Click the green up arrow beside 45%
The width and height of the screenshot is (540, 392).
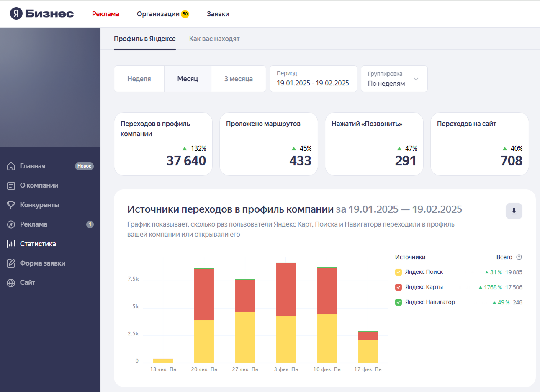pyautogui.click(x=294, y=149)
